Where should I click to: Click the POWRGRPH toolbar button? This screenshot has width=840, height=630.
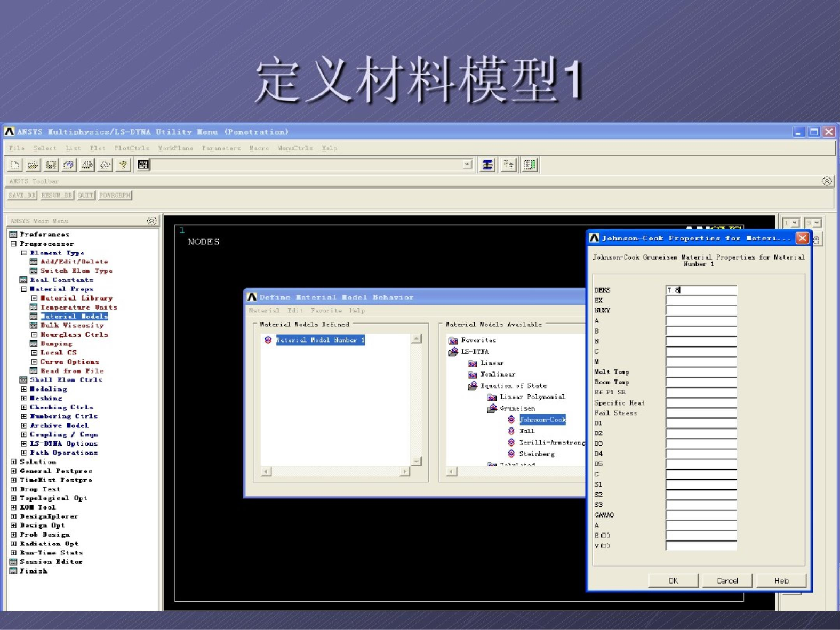(115, 196)
